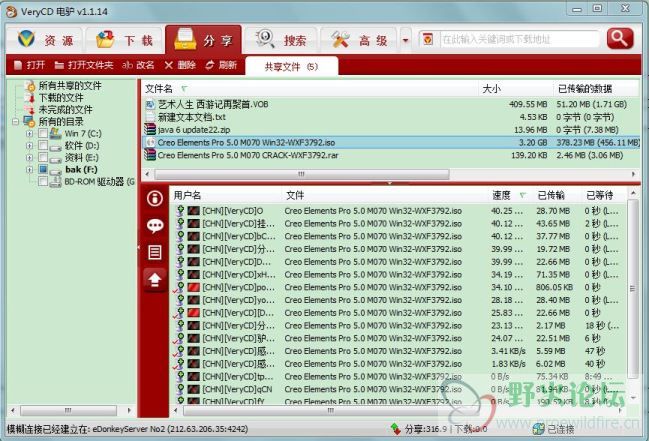
Task: Open the 搜索 search tab
Action: pos(281,40)
